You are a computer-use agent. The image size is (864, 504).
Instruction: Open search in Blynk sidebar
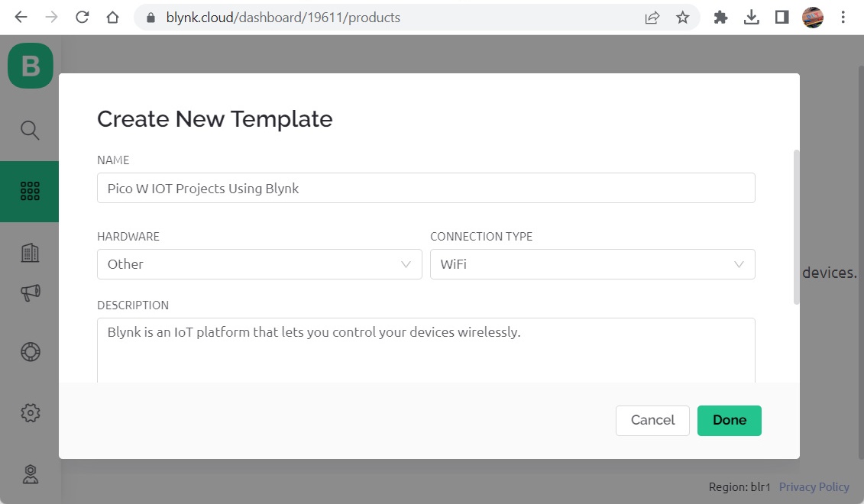pyautogui.click(x=30, y=130)
